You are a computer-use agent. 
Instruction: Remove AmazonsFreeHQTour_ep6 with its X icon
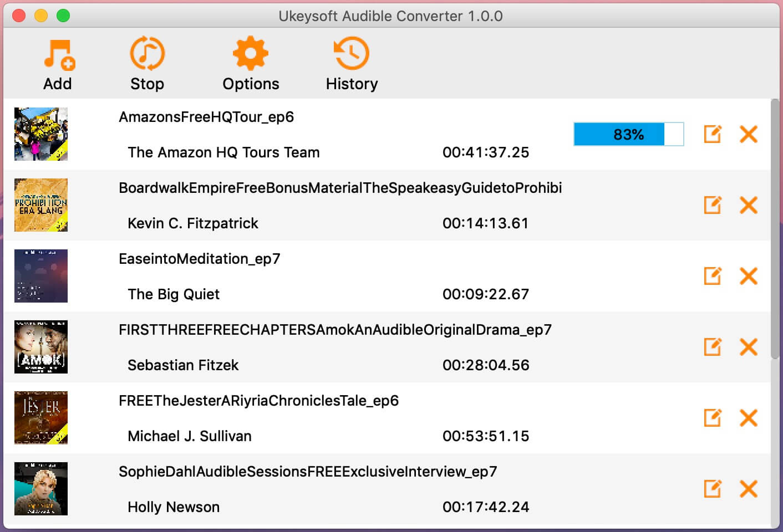click(749, 134)
